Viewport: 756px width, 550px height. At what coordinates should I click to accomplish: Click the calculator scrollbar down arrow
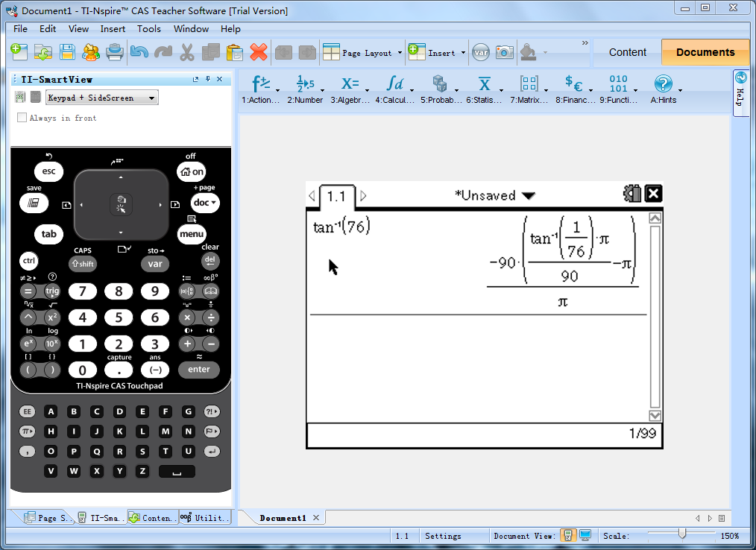point(655,416)
